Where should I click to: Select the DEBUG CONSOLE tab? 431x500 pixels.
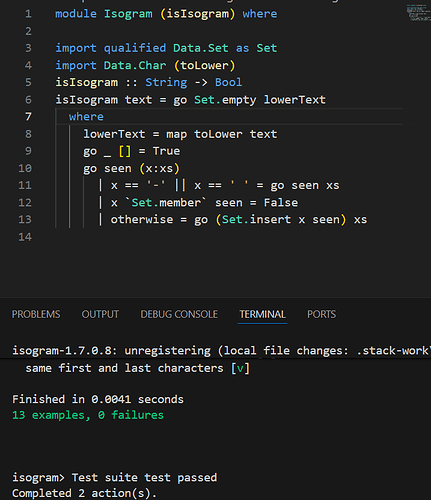[179, 314]
